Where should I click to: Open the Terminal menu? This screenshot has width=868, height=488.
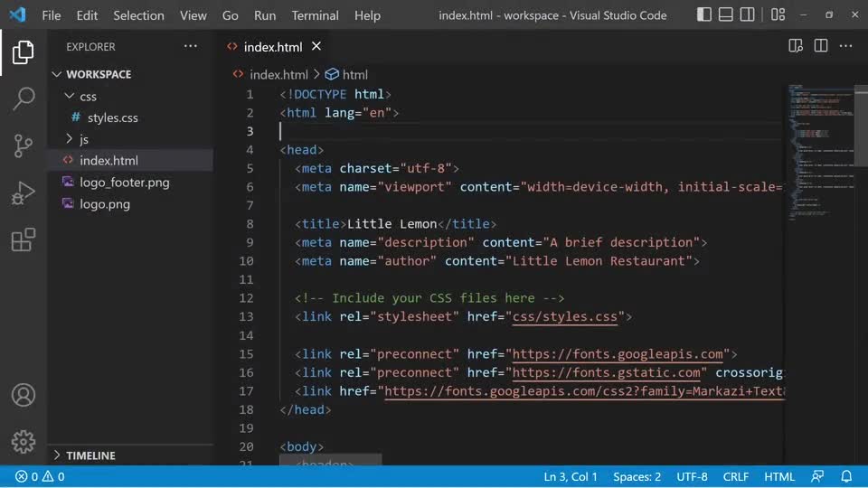click(x=315, y=15)
